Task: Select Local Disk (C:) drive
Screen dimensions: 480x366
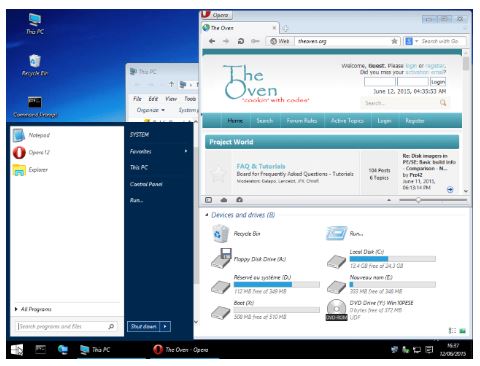Action: tap(381, 259)
